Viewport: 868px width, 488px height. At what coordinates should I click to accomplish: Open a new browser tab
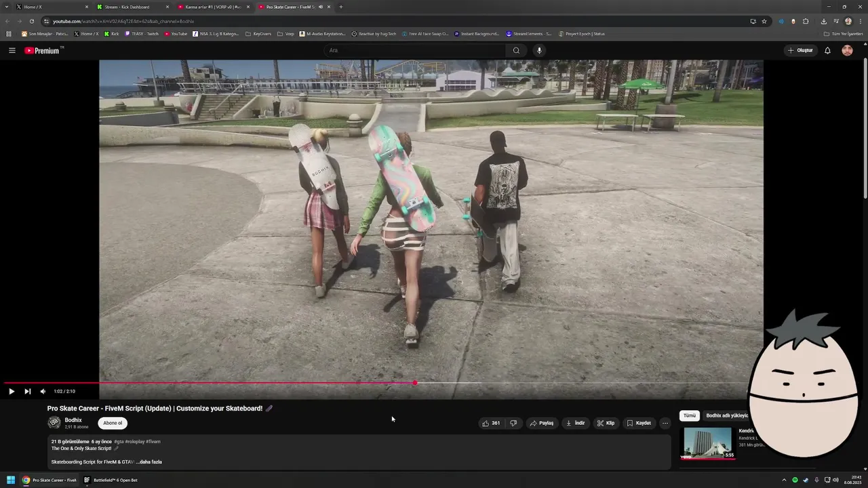341,7
